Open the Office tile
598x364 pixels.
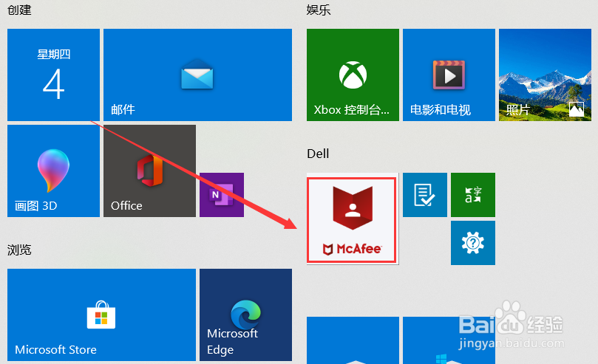pyautogui.click(x=149, y=171)
